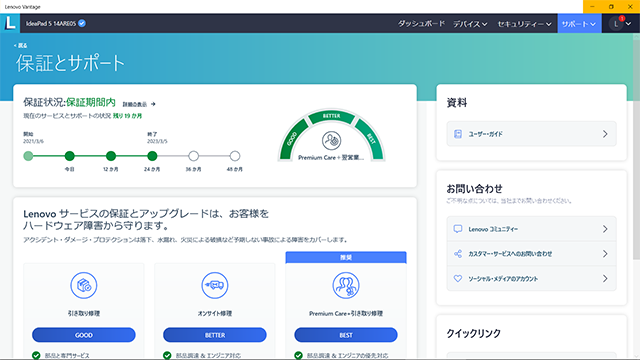640x360 pixels.
Task: Click the vertical page scrollbar
Action: (x=636, y=147)
